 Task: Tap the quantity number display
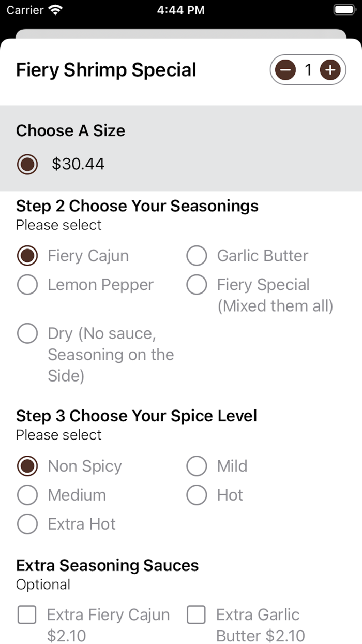[x=308, y=70]
